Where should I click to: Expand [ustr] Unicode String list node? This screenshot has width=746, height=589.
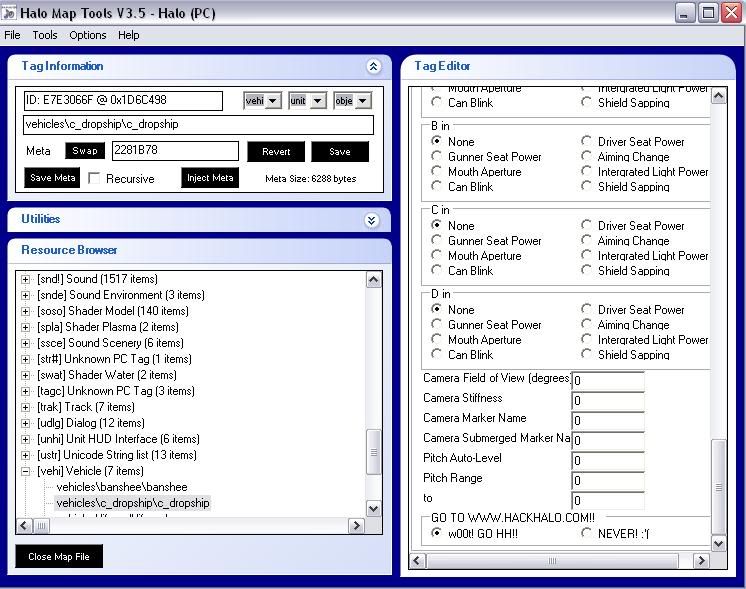(26, 455)
